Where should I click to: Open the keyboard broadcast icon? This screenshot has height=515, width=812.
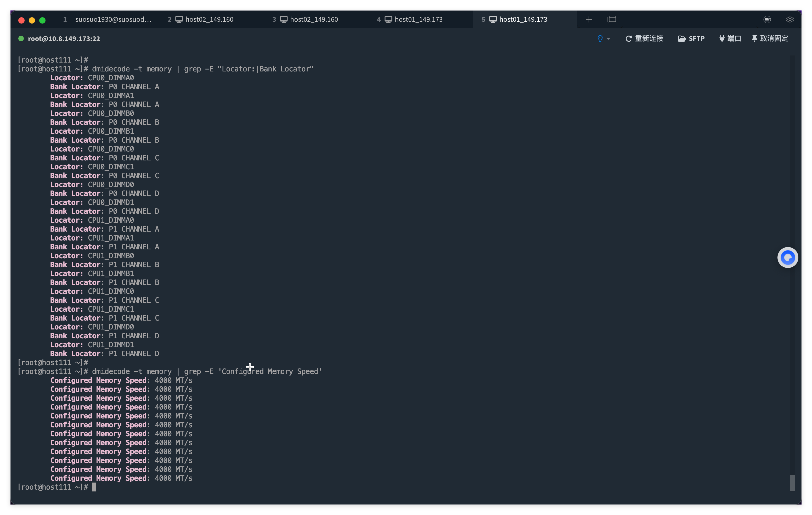pyautogui.click(x=767, y=20)
